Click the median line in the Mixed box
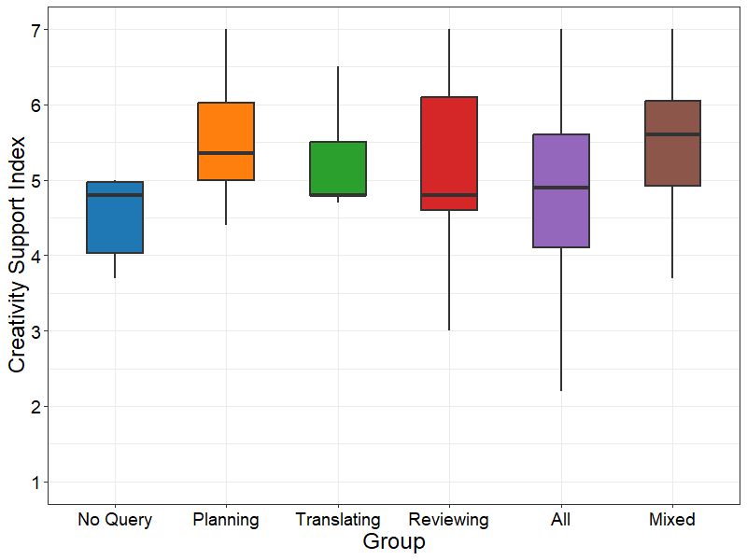The height and width of the screenshot is (560, 747). tap(672, 134)
